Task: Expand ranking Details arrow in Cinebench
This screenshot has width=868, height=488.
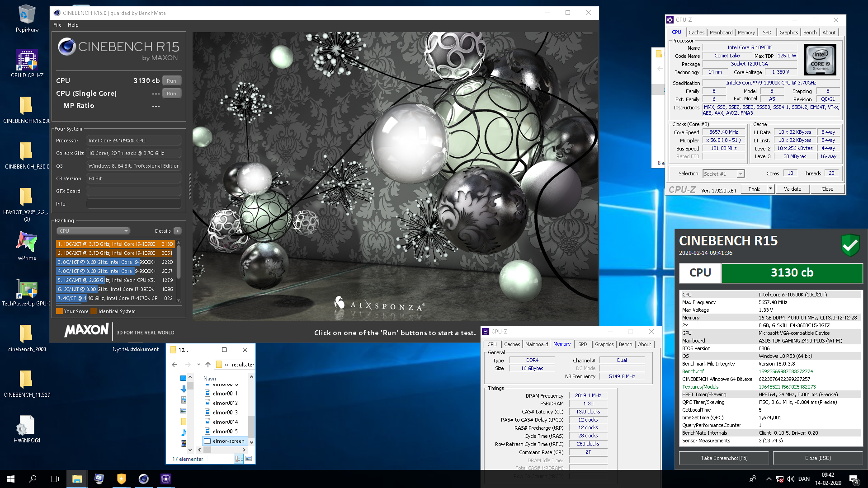Action: [178, 231]
